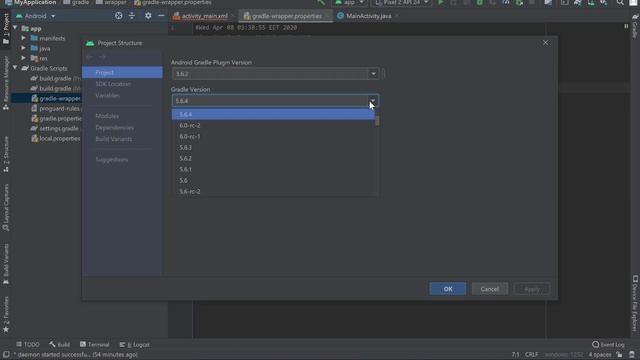Open the Resource Manager side tab

pos(6,83)
